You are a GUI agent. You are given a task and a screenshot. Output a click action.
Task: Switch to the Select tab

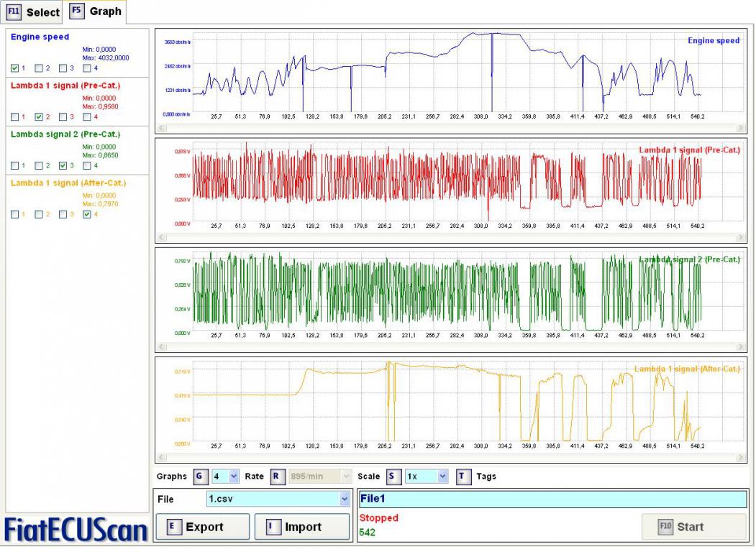pyautogui.click(x=33, y=12)
